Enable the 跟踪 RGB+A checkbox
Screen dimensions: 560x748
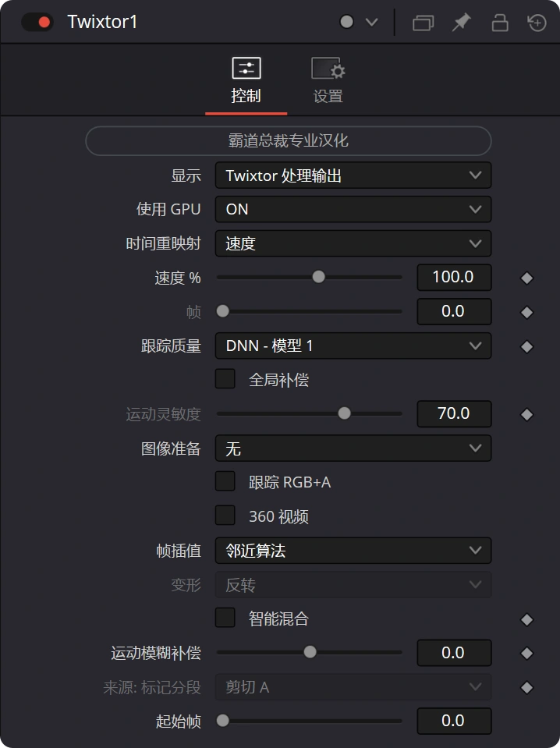click(x=225, y=481)
